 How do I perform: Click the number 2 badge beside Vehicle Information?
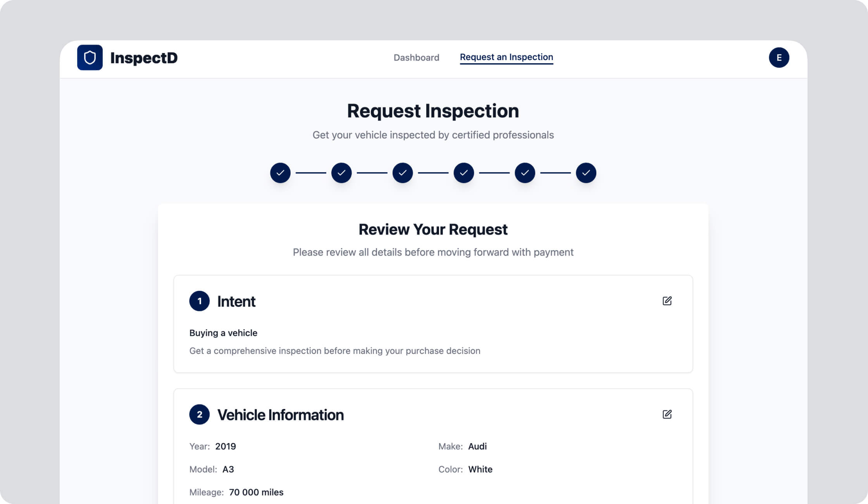[199, 414]
